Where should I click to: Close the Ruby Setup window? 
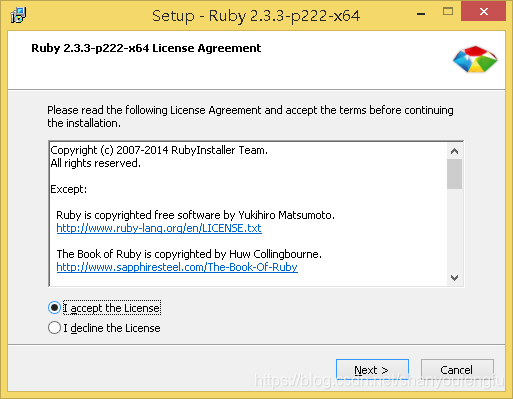coord(483,12)
